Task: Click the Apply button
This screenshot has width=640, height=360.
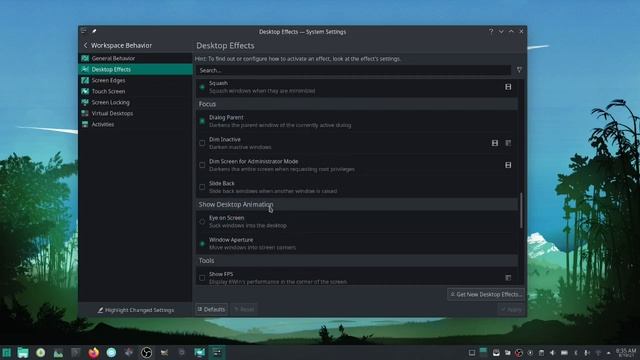Action: pyautogui.click(x=511, y=309)
